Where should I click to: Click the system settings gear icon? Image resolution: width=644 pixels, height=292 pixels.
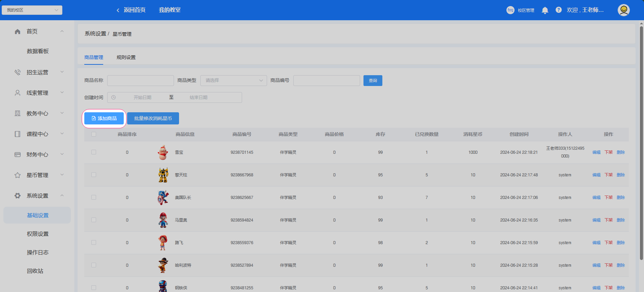click(18, 196)
